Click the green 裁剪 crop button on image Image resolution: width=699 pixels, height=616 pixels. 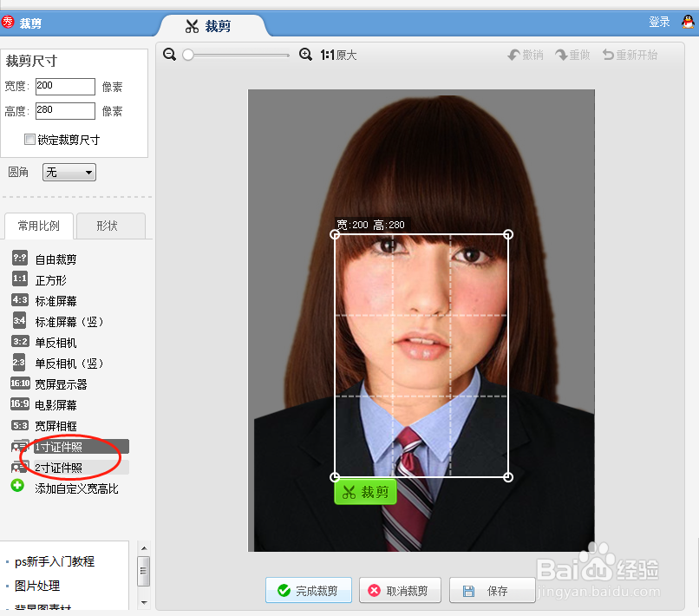365,492
